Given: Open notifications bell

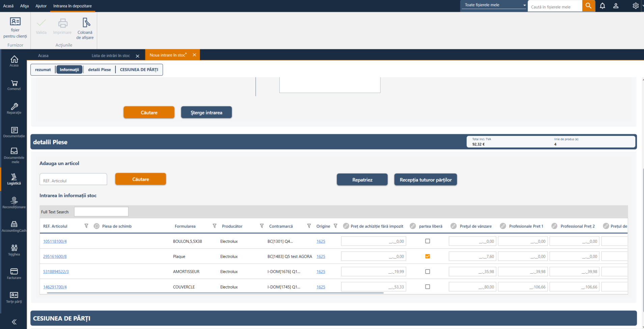Looking at the screenshot, I should pos(603,6).
